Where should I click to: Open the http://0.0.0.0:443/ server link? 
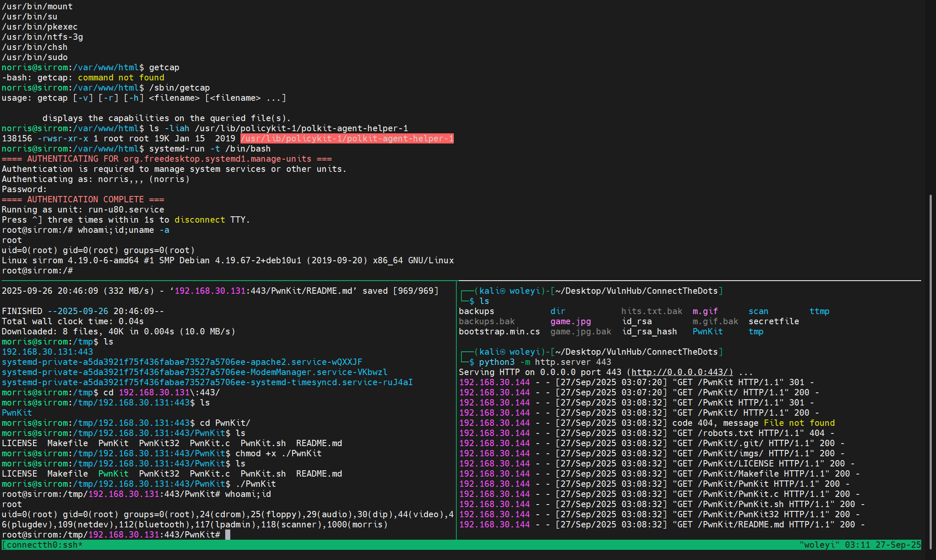[682, 372]
